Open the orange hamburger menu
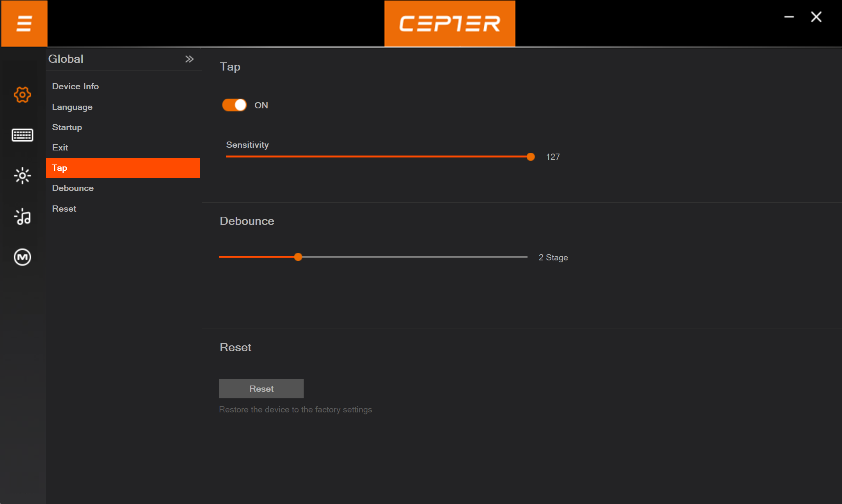Viewport: 842px width, 504px height. click(x=24, y=24)
